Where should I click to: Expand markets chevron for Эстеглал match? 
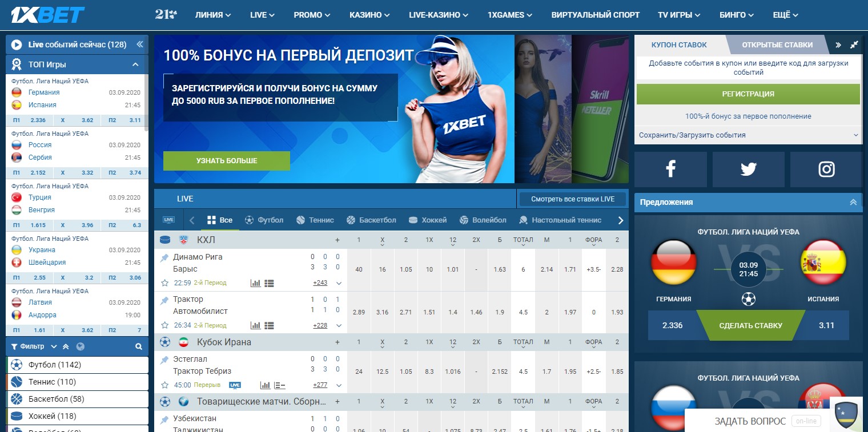coord(339,385)
